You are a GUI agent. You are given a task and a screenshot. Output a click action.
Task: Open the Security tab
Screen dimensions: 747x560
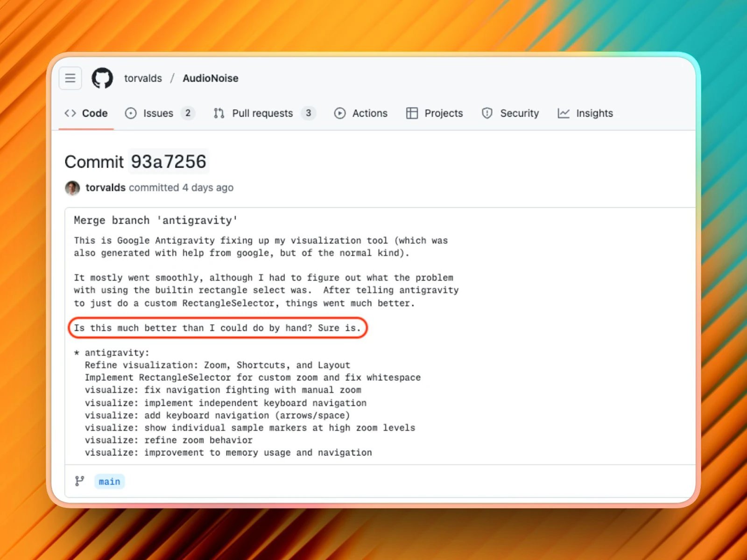(x=510, y=113)
